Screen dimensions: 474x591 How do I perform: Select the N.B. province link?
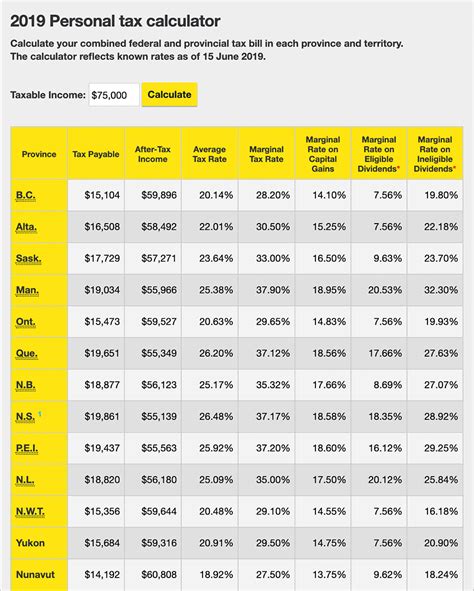coord(26,386)
